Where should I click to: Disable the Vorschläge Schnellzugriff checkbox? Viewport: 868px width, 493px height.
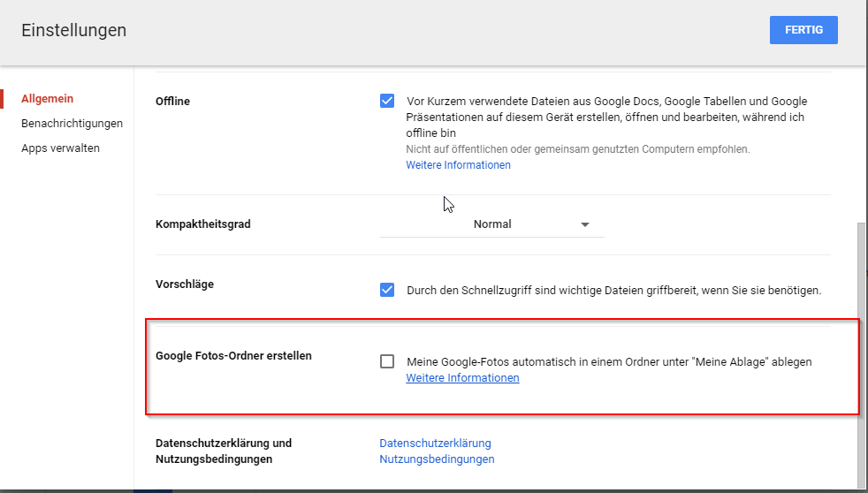point(387,290)
